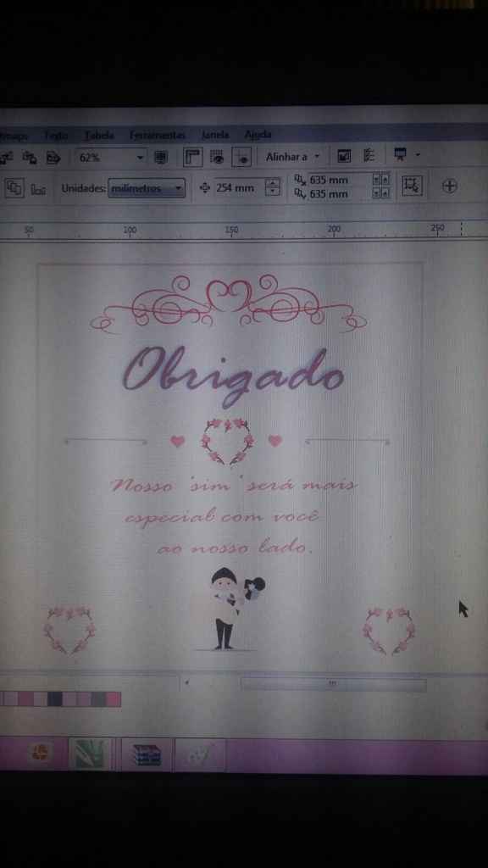Open the Ajuda menu

click(258, 135)
